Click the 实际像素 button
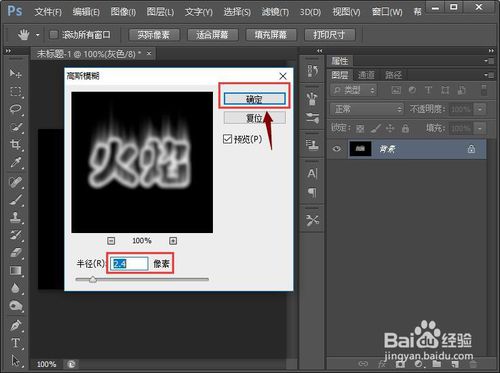The image size is (500, 373). 154,35
